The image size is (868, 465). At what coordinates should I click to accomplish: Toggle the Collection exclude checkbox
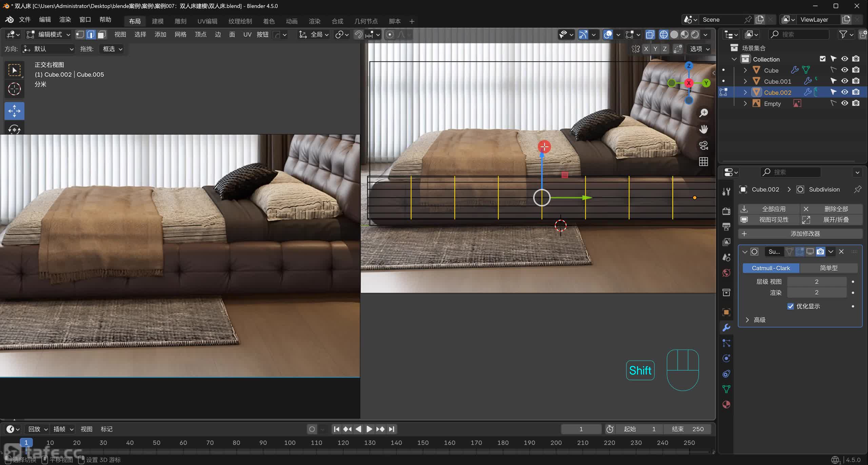(x=822, y=59)
